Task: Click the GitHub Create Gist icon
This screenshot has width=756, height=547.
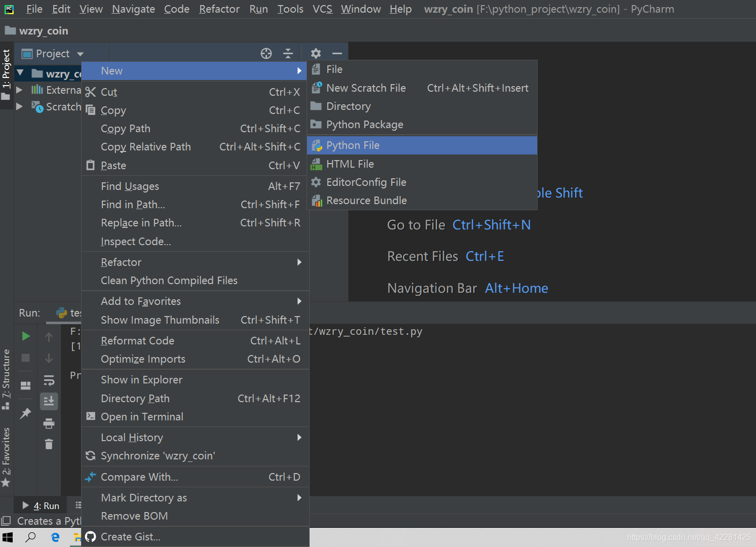Action: coord(91,536)
